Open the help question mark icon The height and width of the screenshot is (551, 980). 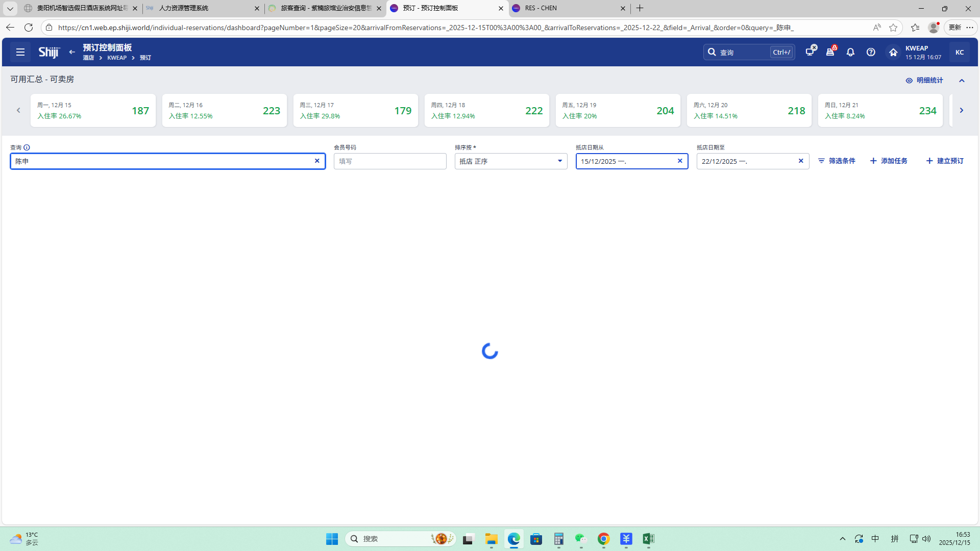tap(871, 52)
